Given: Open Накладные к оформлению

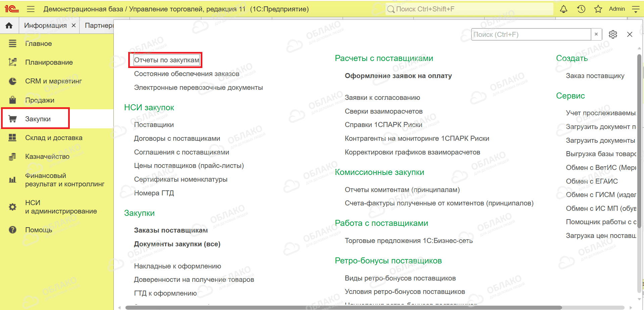Looking at the screenshot, I should pos(178,266).
